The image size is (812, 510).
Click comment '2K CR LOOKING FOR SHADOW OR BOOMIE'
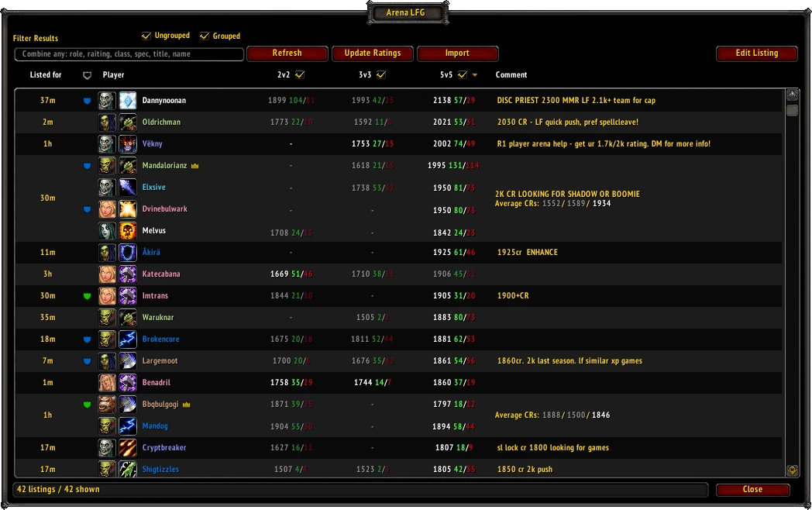coord(567,195)
